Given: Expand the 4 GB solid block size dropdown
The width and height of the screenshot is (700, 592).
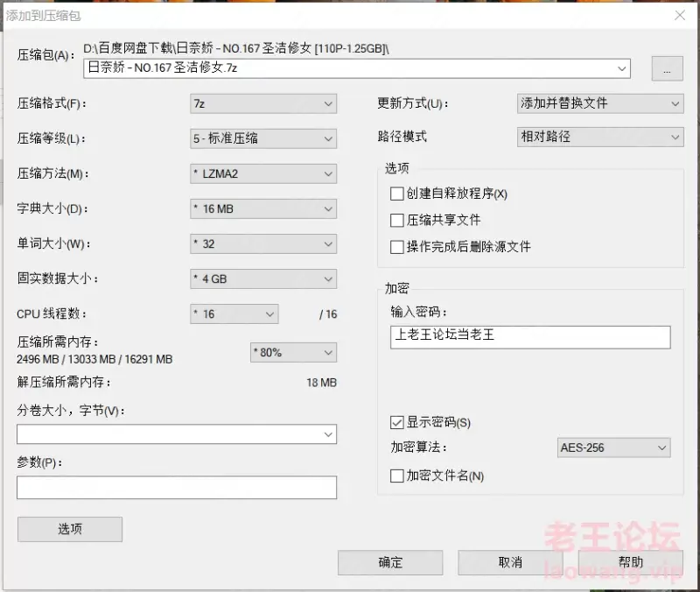Looking at the screenshot, I should 263,278.
